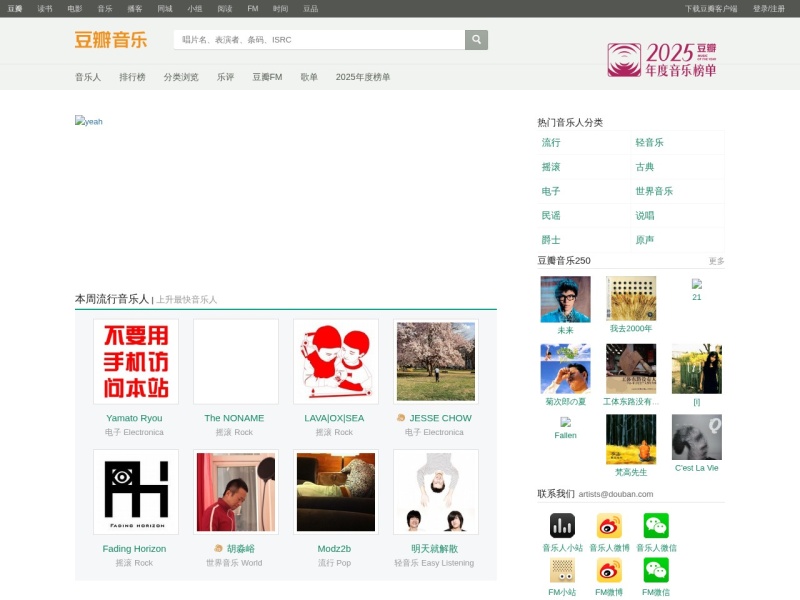The image size is (800, 600).
Task: Go to 同城 in top bar
Action: coord(165,9)
